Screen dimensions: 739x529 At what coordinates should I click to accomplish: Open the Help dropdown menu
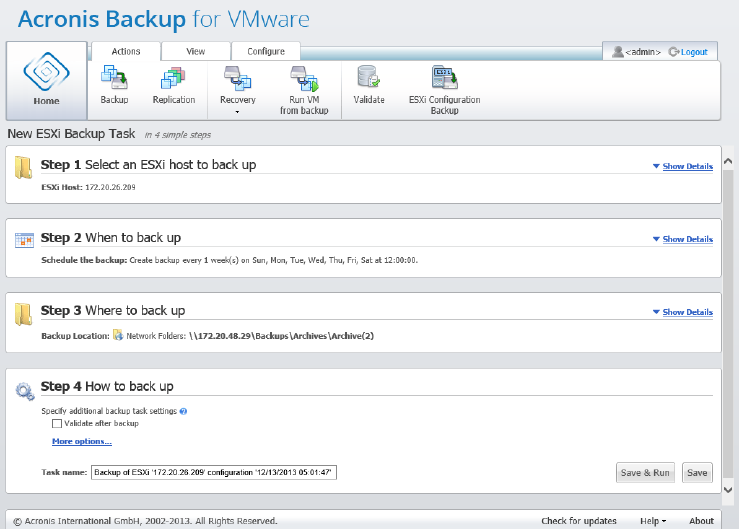pos(654,521)
